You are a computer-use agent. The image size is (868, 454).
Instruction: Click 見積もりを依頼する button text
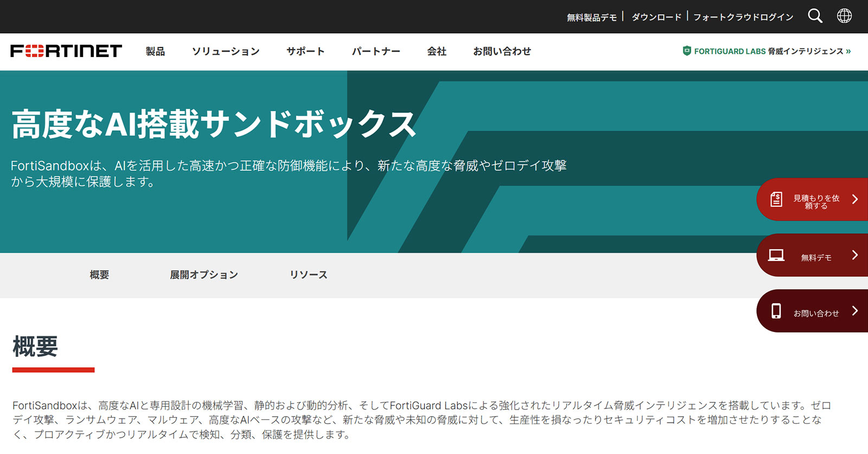(816, 202)
